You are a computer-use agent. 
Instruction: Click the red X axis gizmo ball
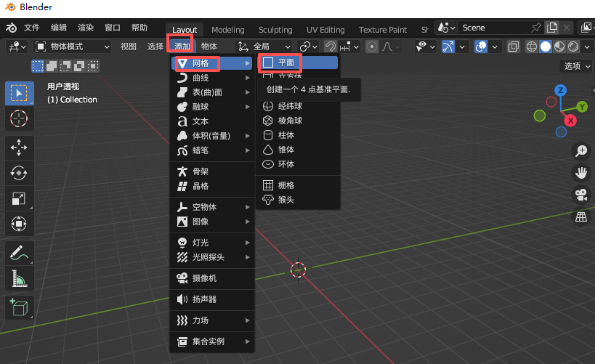pyautogui.click(x=571, y=121)
